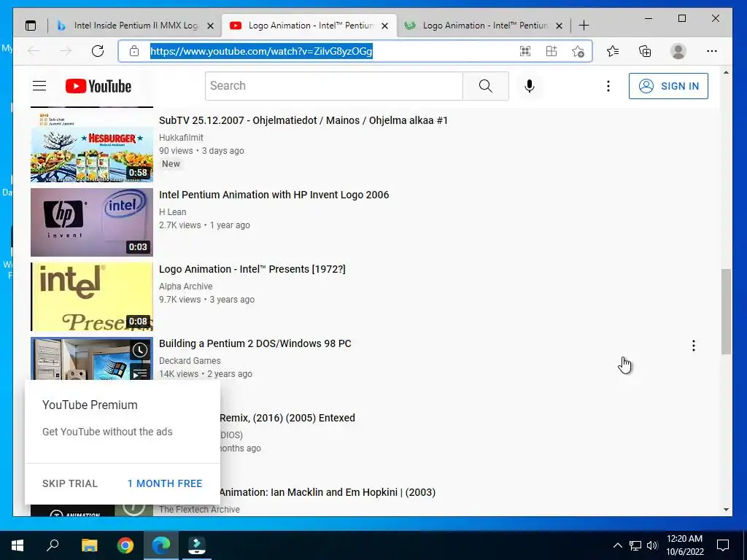Add this page to favorites
The height and width of the screenshot is (560, 747).
coord(578,51)
